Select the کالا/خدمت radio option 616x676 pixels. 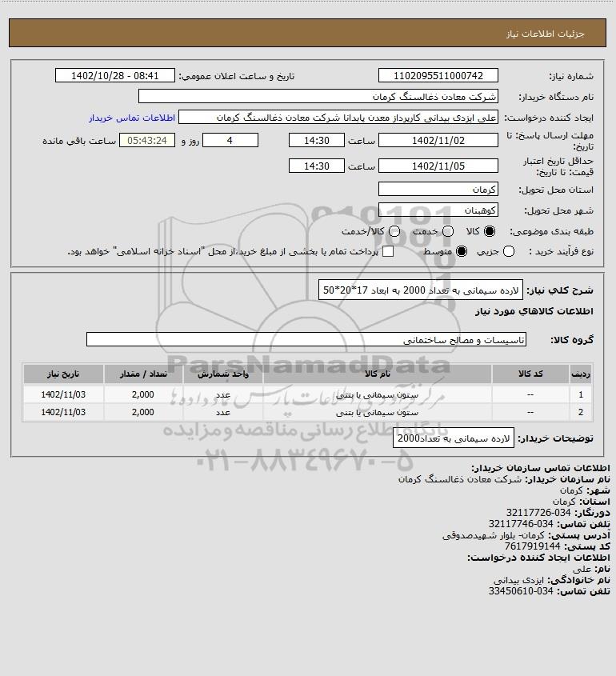tap(394, 231)
